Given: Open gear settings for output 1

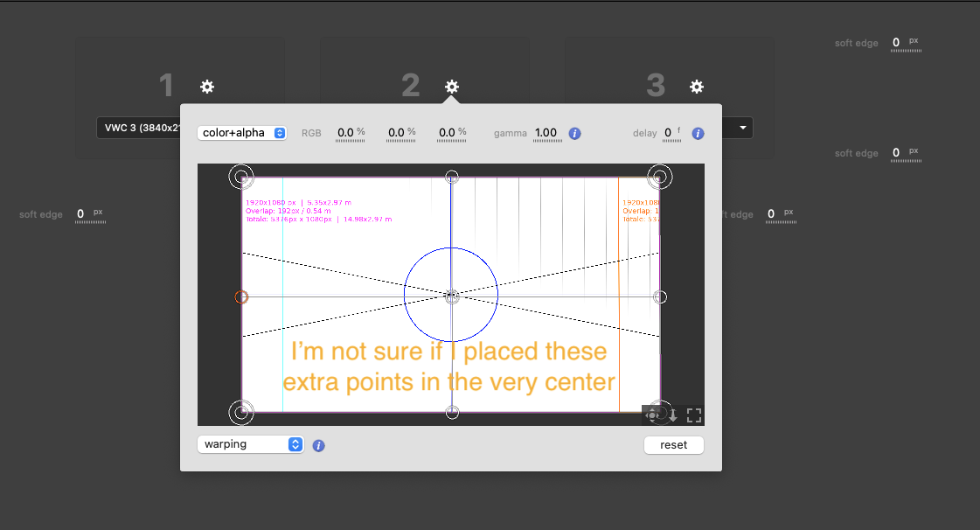Looking at the screenshot, I should 207,87.
